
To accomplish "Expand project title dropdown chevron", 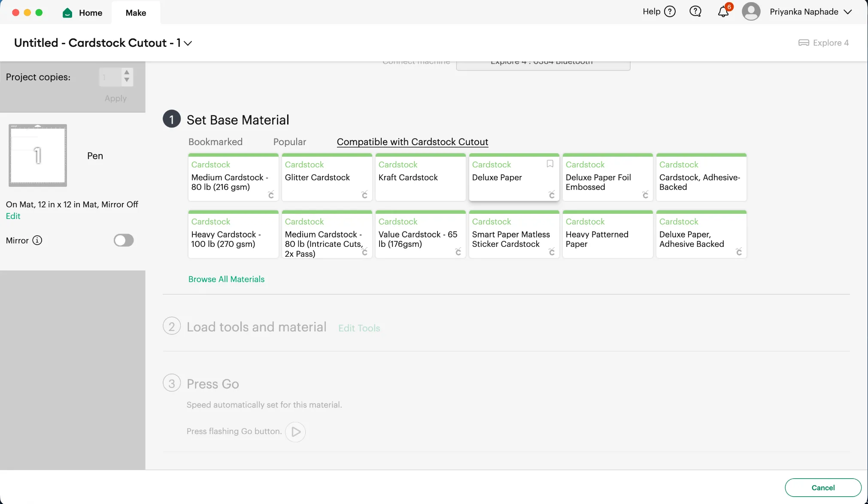I will 188,43.
